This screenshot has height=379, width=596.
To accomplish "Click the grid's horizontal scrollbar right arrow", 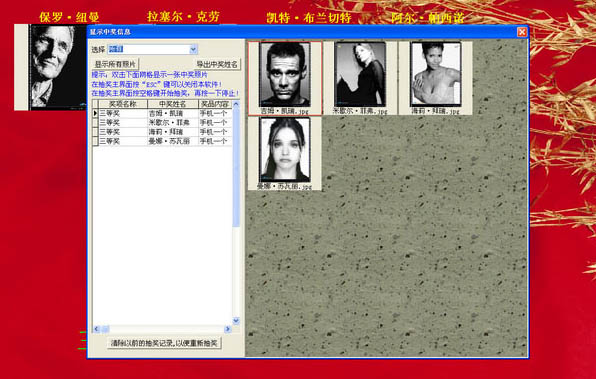I will (228, 329).
